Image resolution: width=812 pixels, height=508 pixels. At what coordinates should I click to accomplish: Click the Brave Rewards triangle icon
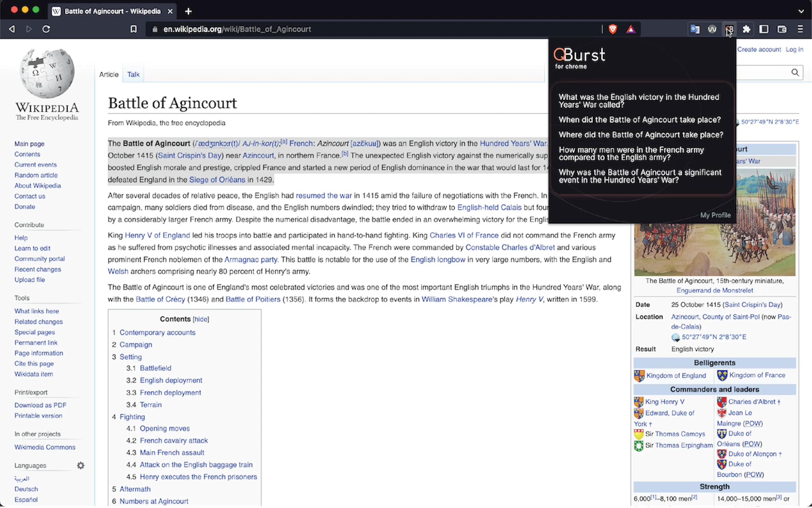[x=631, y=29]
